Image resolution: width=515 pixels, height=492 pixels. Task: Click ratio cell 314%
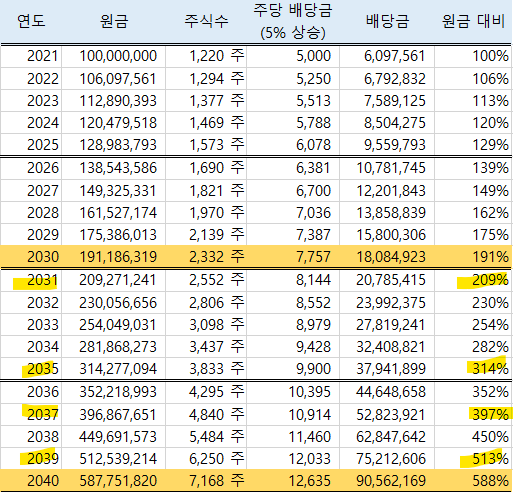tap(491, 369)
